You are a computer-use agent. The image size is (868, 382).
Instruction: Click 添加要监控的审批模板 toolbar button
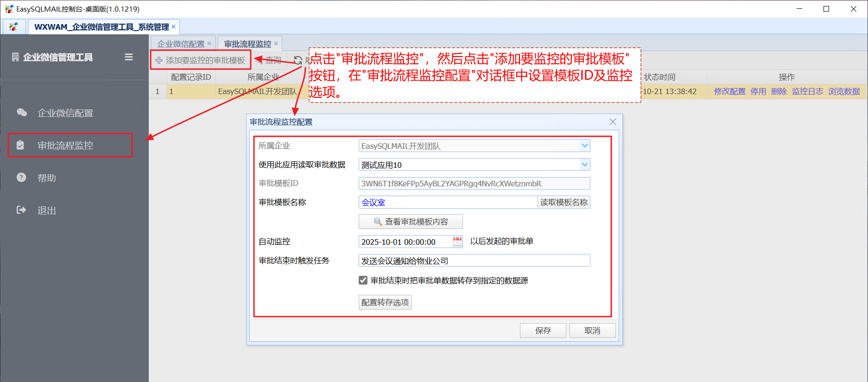(201, 60)
